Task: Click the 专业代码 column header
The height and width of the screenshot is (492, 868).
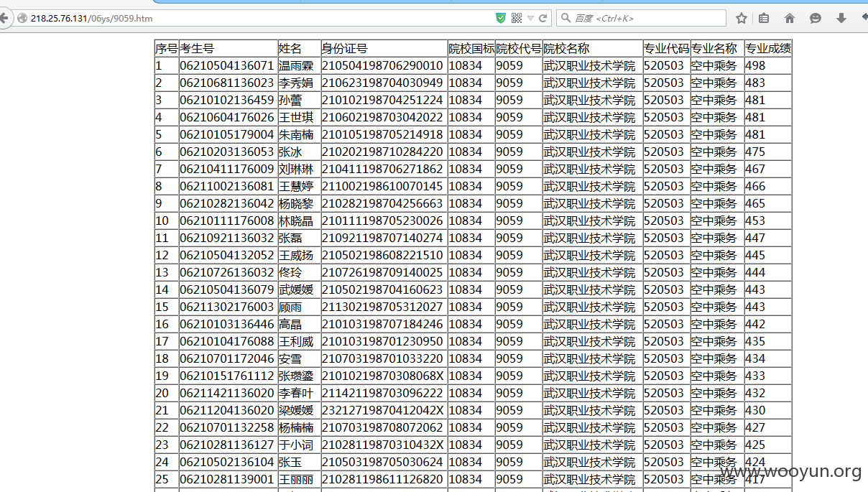Action: [x=666, y=49]
